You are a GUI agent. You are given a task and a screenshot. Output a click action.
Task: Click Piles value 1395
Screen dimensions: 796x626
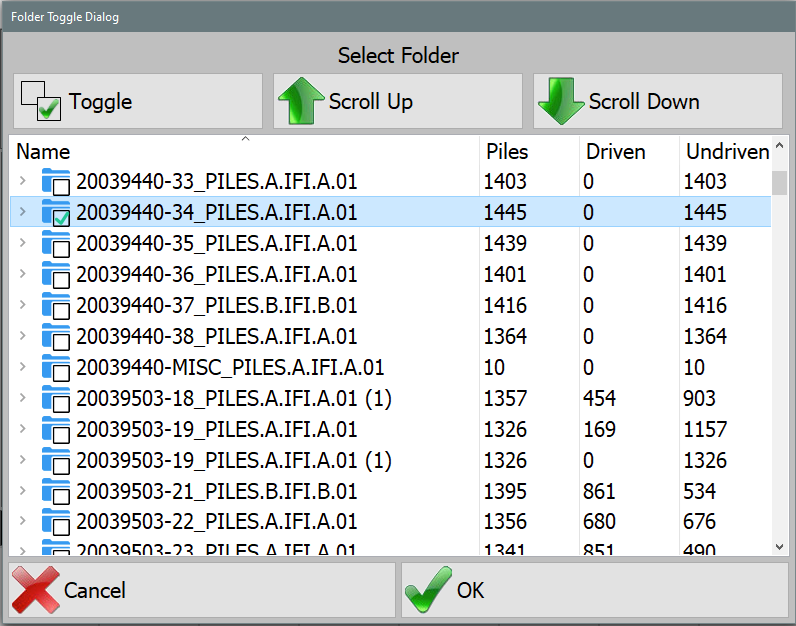(505, 491)
